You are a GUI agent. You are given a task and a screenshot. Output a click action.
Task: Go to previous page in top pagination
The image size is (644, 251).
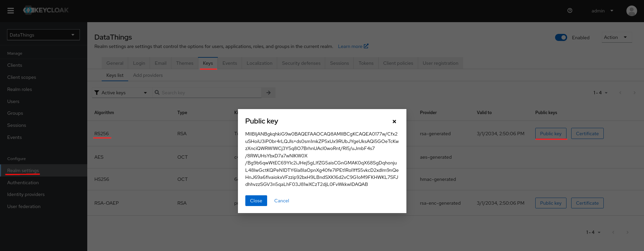tap(620, 93)
